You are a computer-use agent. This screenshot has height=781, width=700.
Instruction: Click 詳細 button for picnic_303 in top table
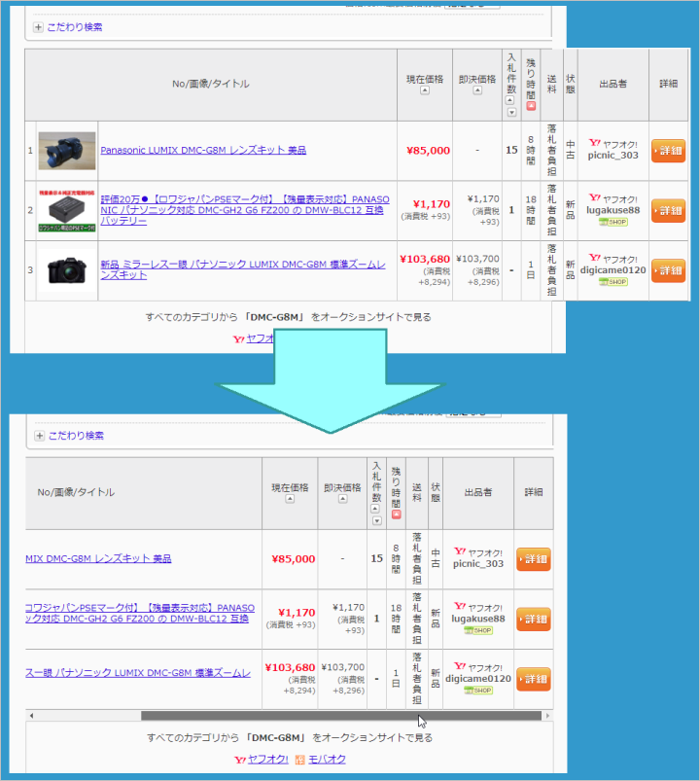669,151
